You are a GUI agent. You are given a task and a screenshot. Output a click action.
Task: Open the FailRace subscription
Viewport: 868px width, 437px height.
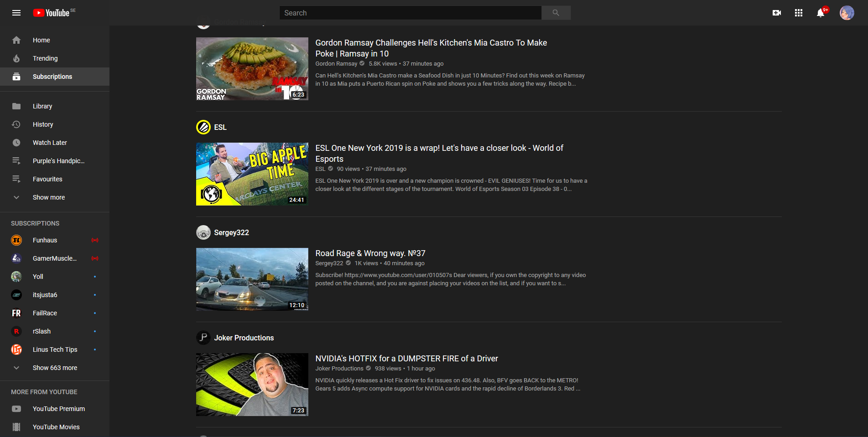click(55, 313)
